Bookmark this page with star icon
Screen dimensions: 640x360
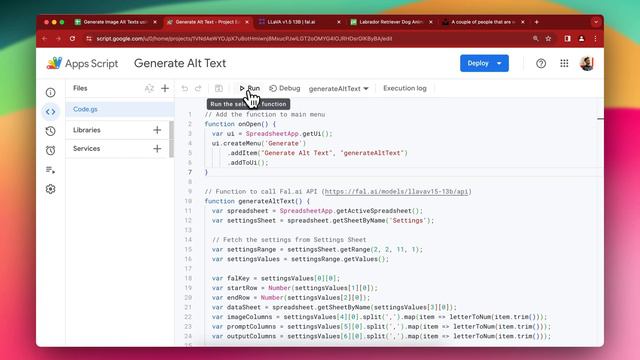pyautogui.click(x=549, y=38)
